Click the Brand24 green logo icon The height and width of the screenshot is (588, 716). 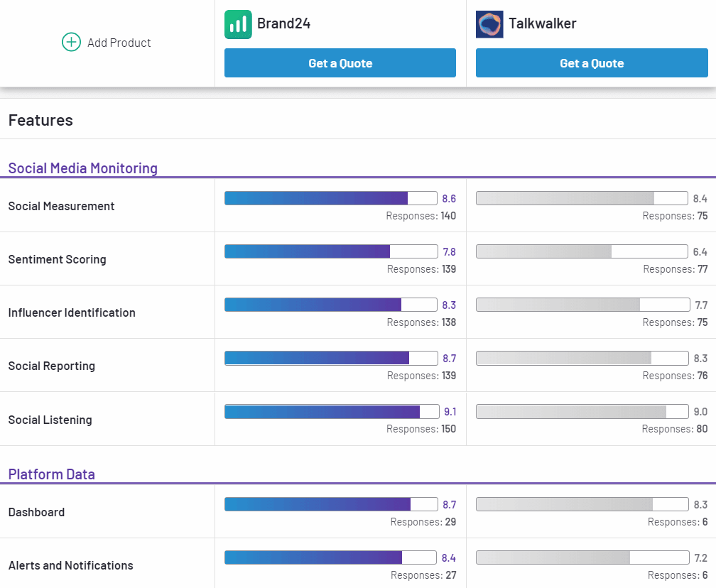tap(238, 24)
